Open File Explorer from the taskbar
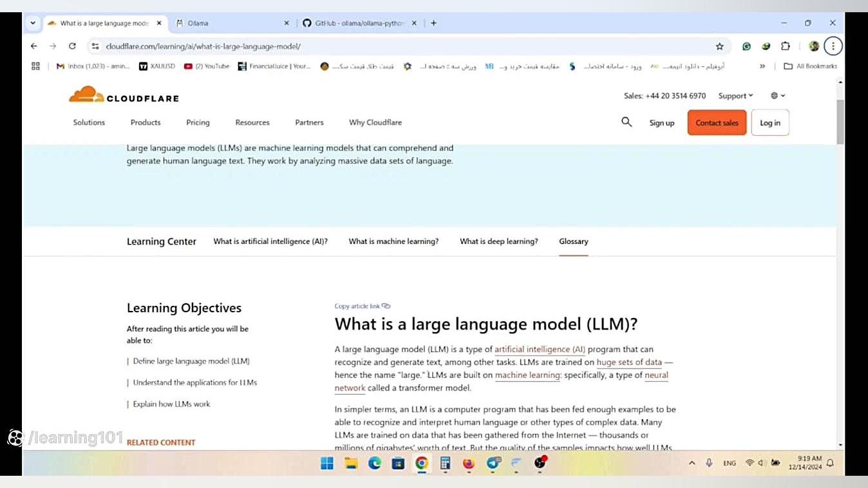 coord(351,463)
